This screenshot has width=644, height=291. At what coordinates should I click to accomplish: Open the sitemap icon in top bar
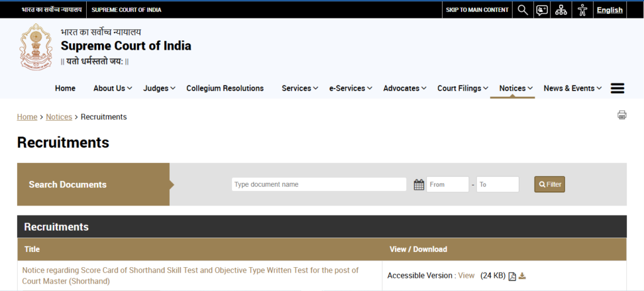[561, 9]
